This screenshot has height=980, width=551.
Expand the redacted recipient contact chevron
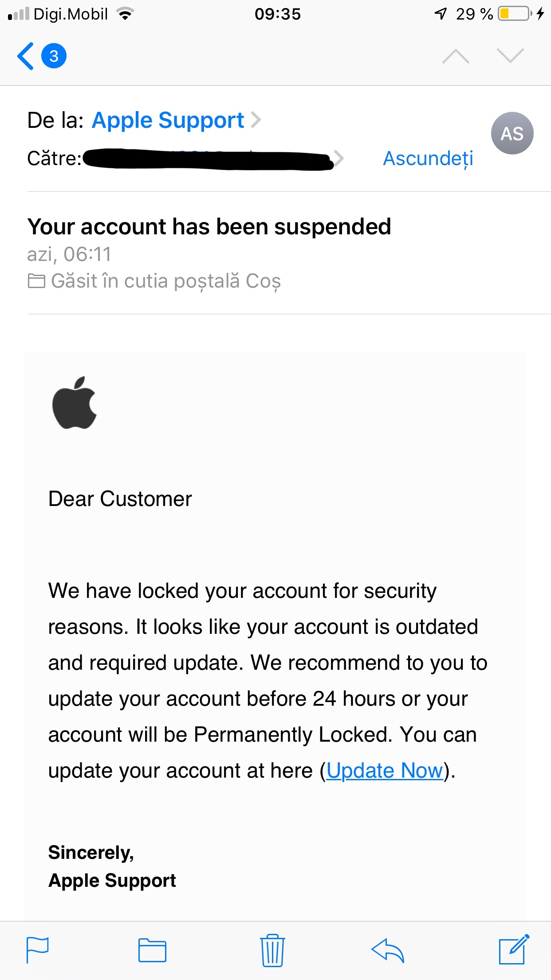point(339,158)
